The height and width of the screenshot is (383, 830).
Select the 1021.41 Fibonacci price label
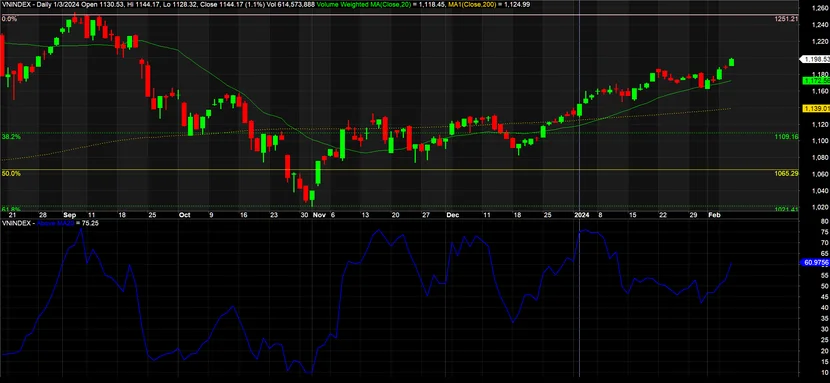pyautogui.click(x=787, y=209)
